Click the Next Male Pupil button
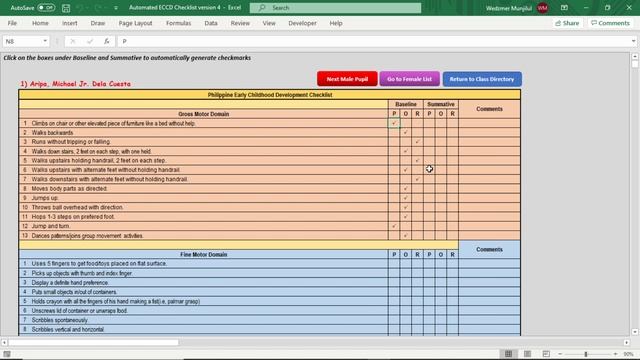Viewport: 640px width, 360px height. [x=347, y=79]
